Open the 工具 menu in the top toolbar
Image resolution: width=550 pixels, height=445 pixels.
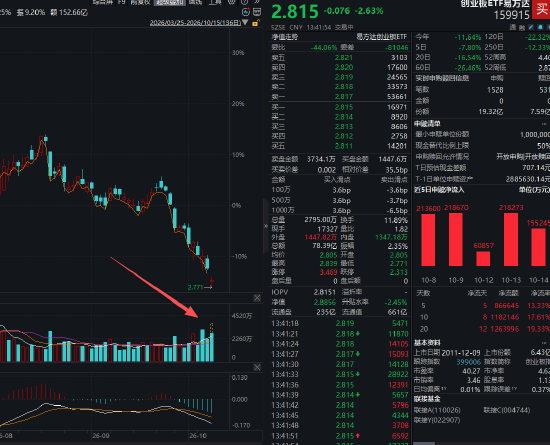[215, 2]
